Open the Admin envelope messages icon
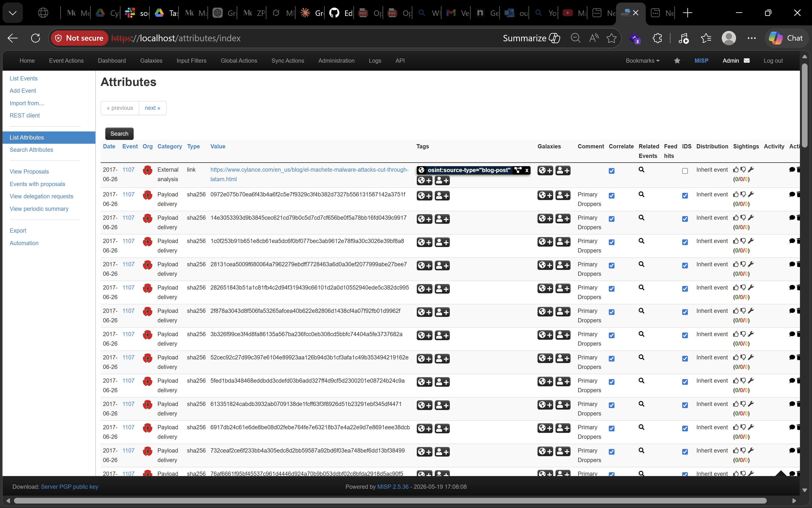Image resolution: width=812 pixels, height=508 pixels. 747,61
